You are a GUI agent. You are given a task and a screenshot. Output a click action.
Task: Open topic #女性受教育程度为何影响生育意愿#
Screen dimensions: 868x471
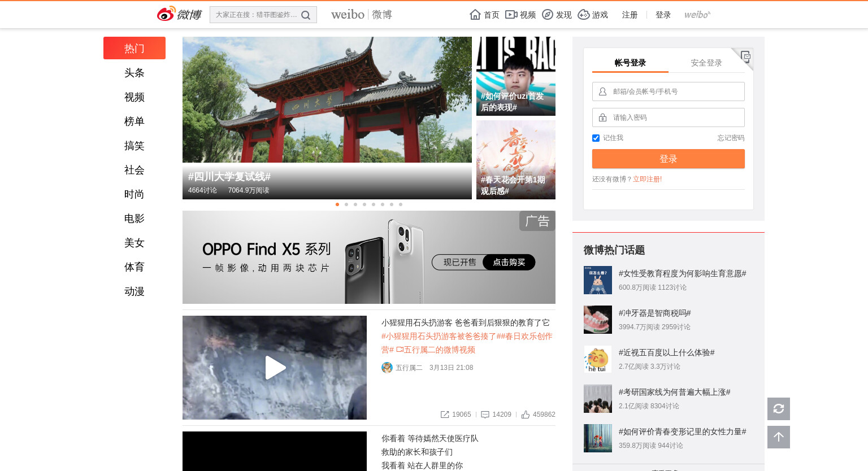tap(682, 273)
